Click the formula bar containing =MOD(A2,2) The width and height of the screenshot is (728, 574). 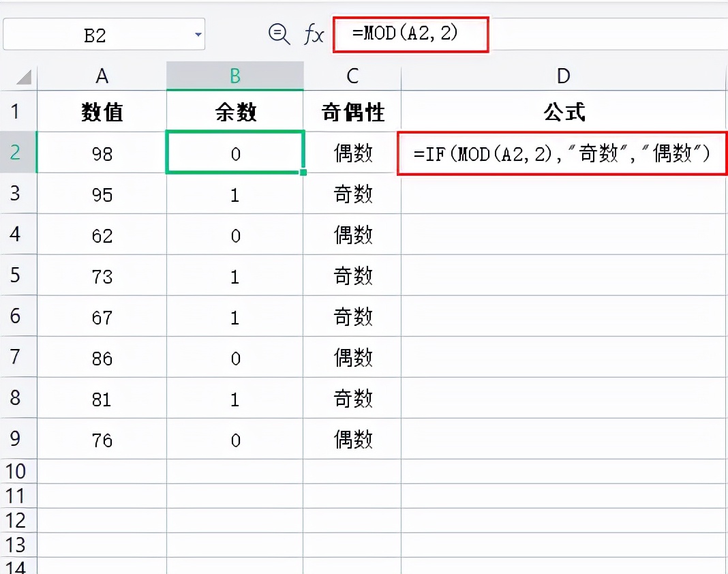410,33
